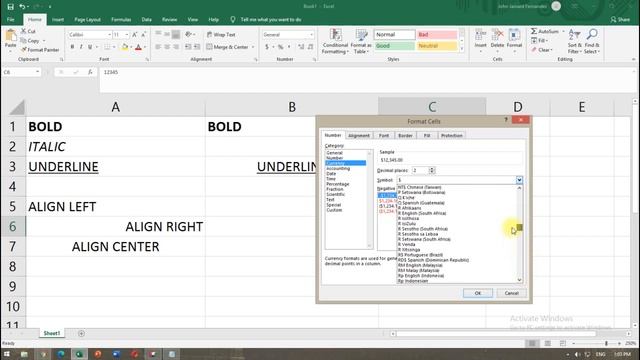The height and width of the screenshot is (360, 640).
Task: Open the Formulas ribbon tab
Action: [x=121, y=20]
